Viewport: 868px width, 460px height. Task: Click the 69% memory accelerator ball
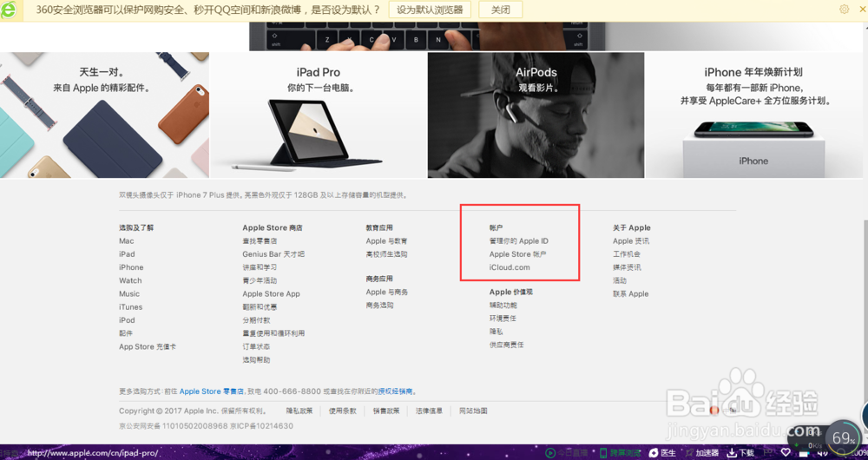click(x=843, y=437)
